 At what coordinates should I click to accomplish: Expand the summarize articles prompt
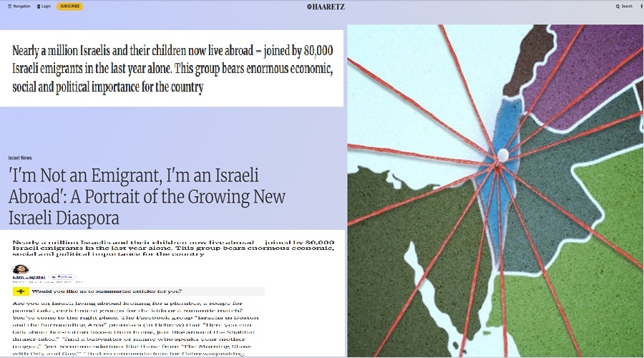[106, 291]
